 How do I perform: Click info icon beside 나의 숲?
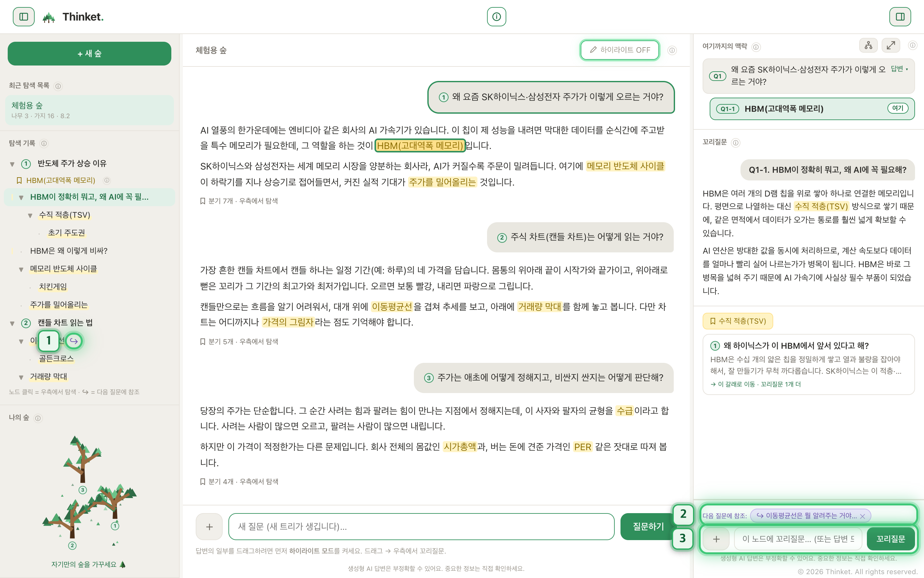(x=38, y=418)
